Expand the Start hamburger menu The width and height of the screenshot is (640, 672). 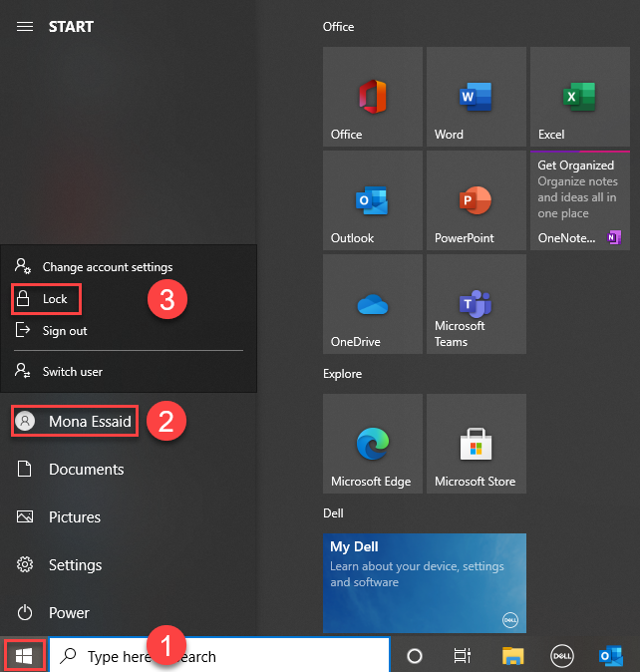pyautogui.click(x=24, y=27)
